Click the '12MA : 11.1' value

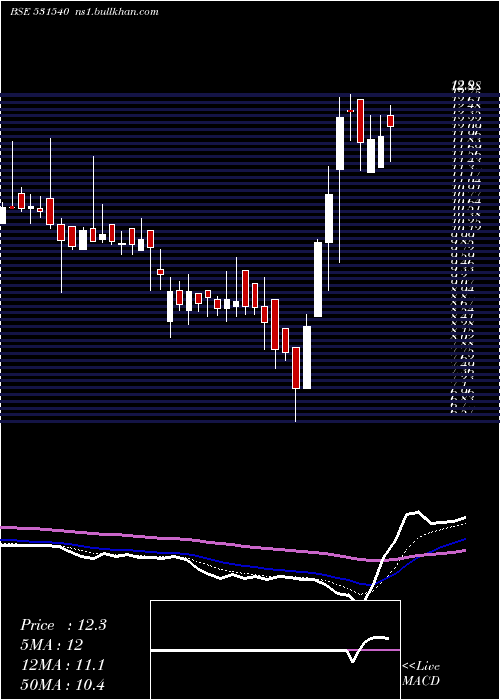pyautogui.click(x=62, y=665)
